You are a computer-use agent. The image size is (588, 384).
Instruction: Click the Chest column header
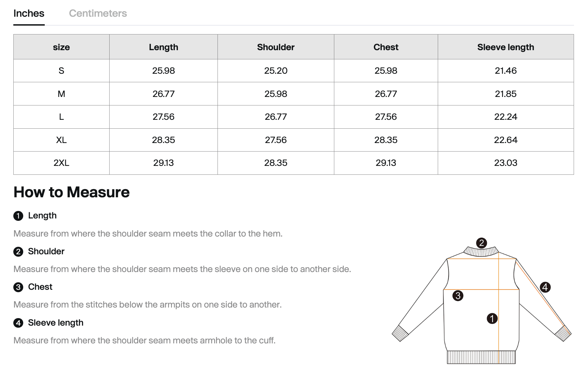(x=386, y=47)
